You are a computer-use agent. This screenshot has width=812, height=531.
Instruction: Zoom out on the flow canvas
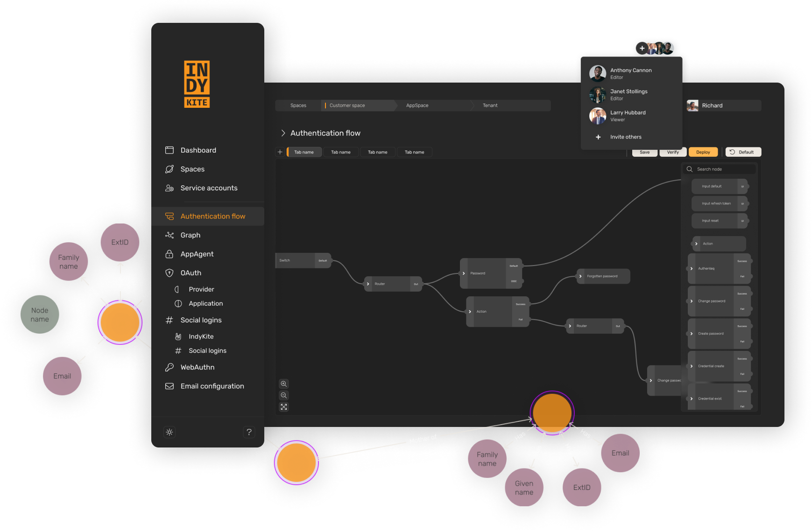click(284, 395)
